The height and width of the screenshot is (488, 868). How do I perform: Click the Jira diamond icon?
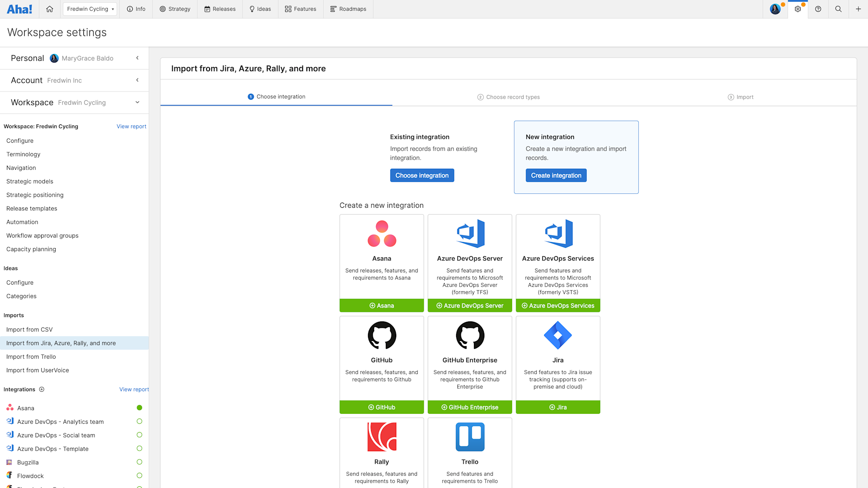pyautogui.click(x=558, y=336)
